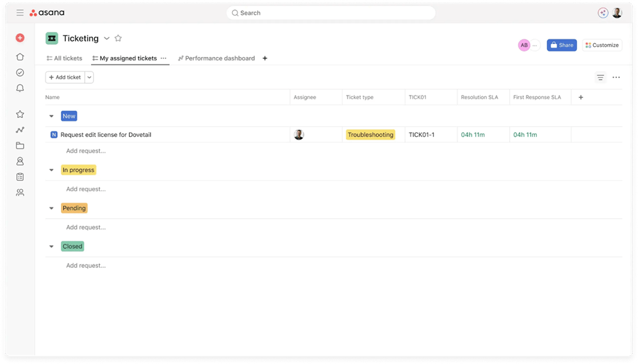
Task: Click Add request under Closed
Action: coord(86,265)
